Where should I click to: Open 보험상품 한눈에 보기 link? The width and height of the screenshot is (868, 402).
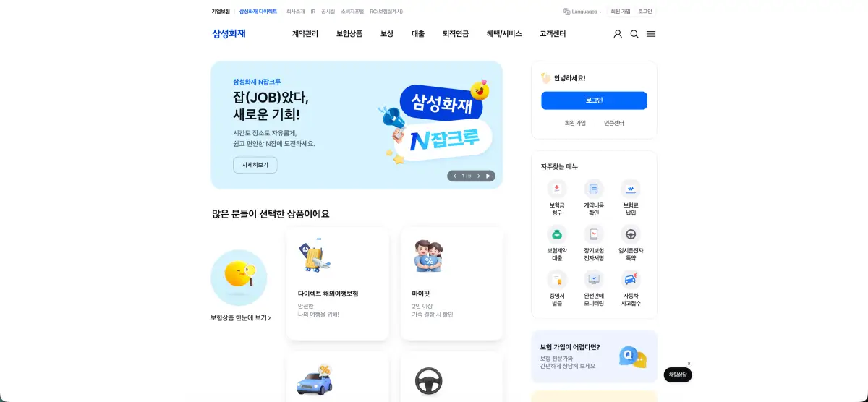[x=241, y=317]
